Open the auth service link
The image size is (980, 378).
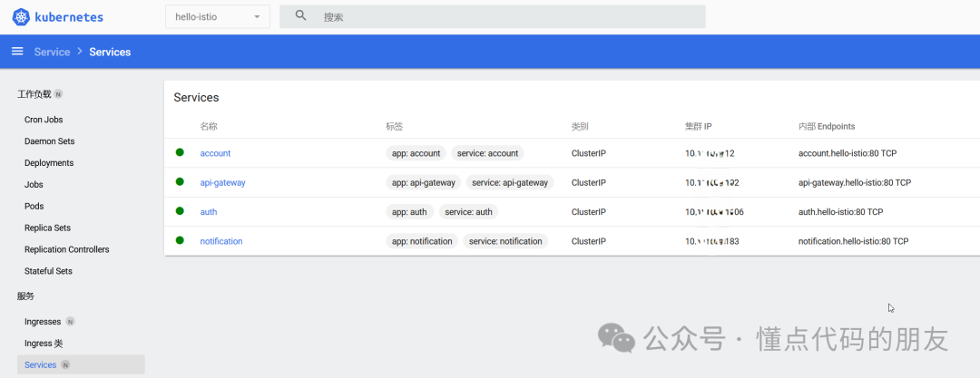(x=208, y=212)
